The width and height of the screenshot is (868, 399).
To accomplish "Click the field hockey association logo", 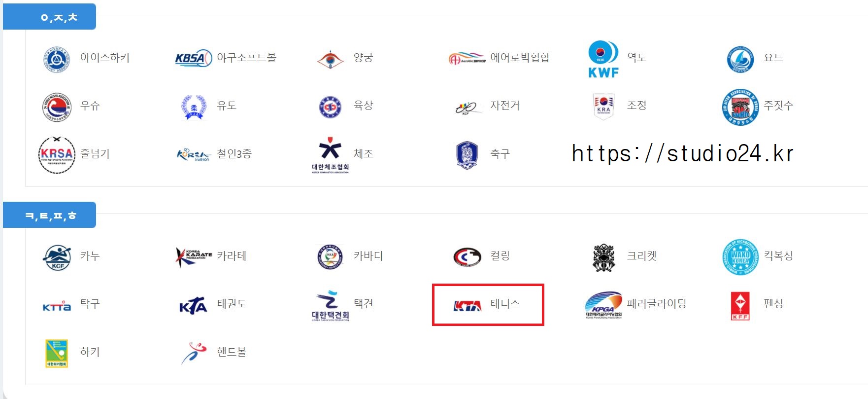I will point(57,353).
